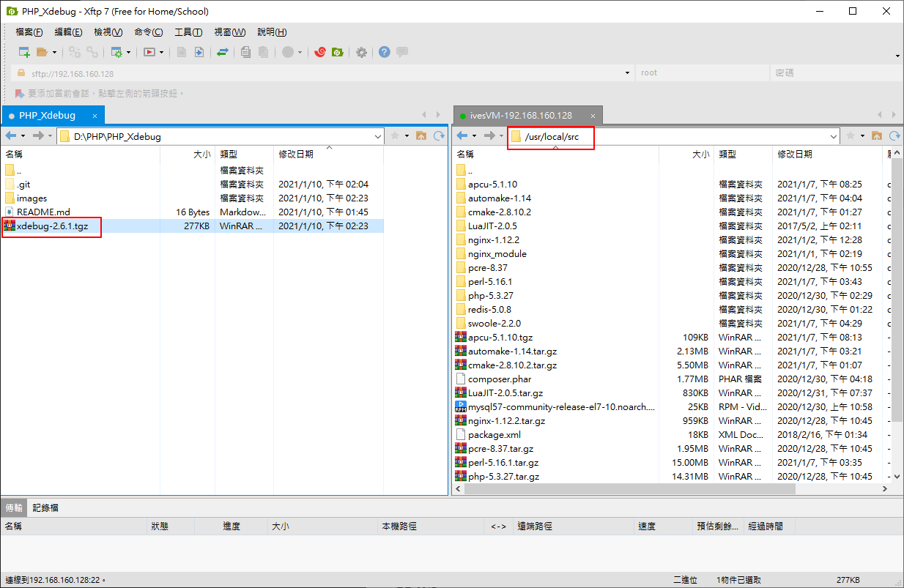This screenshot has height=588, width=904.
Task: Select nginx-1.12.2.tar.gz in remote pane
Action: tap(506, 421)
